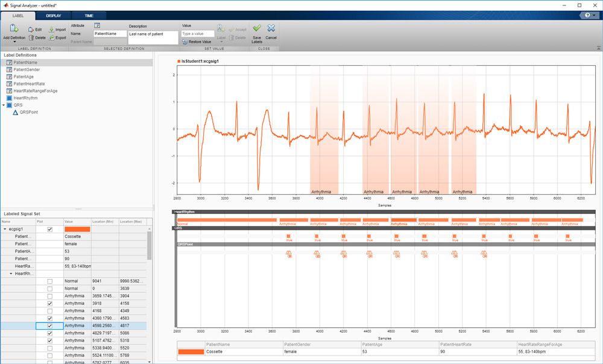
Task: Collapse the HeartRhythm row in signal set
Action: click(11, 274)
